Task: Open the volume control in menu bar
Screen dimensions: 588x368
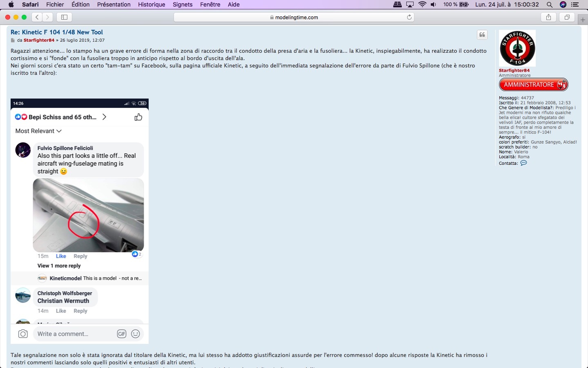Action: [433, 4]
